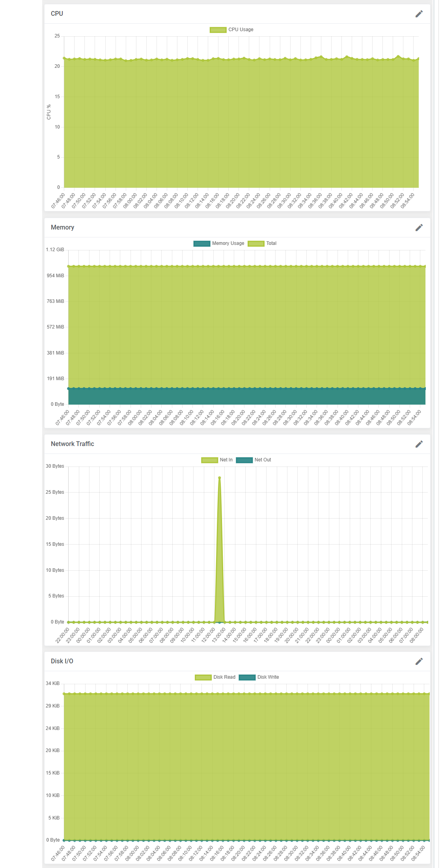Click the 1.12 GiB memory axis label
The width and height of the screenshot is (442, 868).
[x=55, y=250]
